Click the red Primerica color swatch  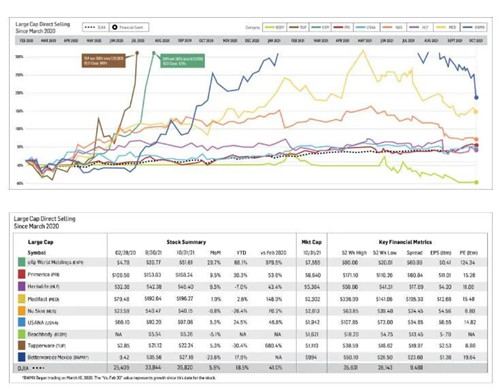(x=22, y=275)
